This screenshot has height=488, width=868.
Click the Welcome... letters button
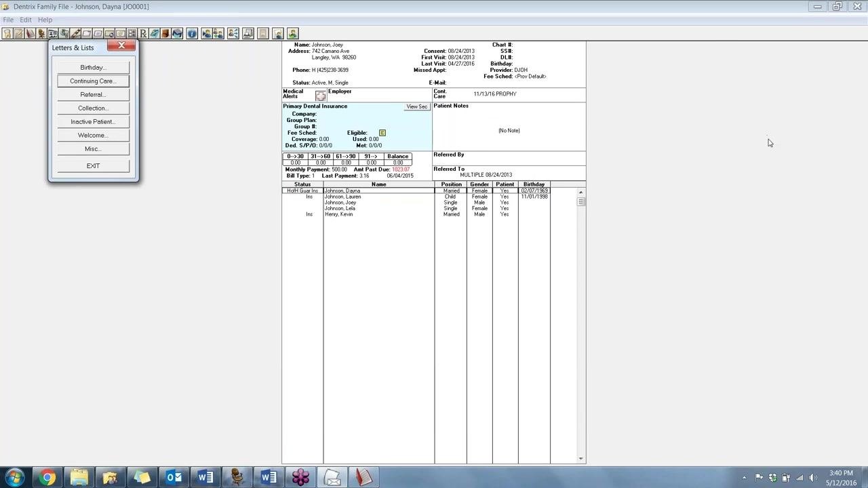(93, 136)
